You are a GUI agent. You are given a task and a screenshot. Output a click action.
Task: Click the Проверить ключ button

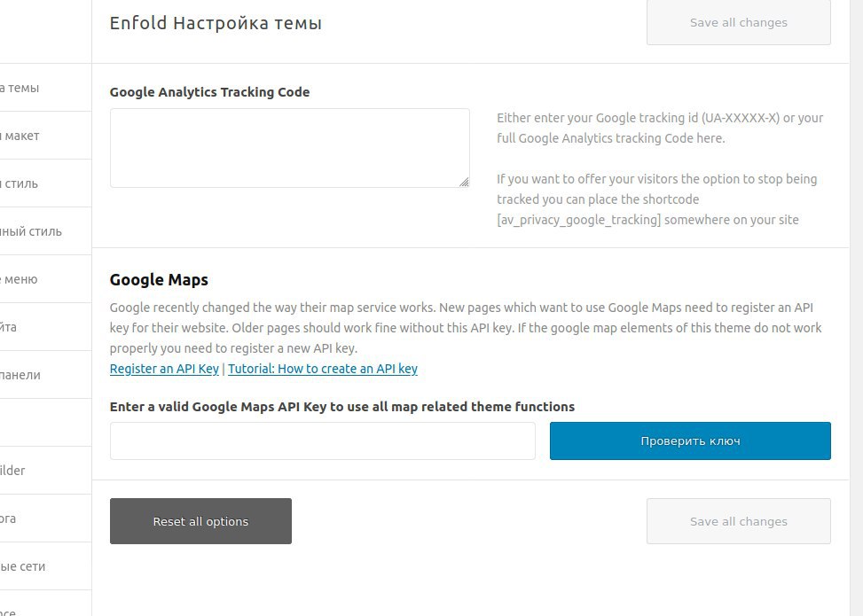690,441
